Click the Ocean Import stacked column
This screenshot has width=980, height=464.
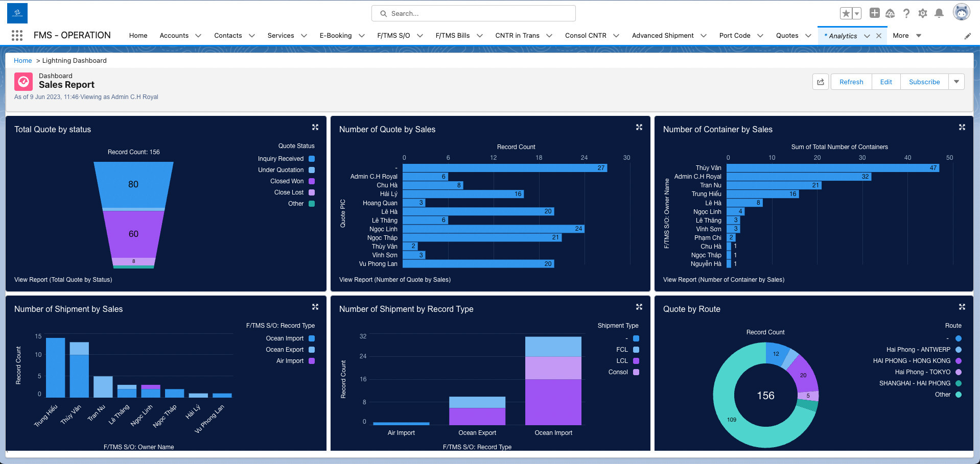[553, 381]
